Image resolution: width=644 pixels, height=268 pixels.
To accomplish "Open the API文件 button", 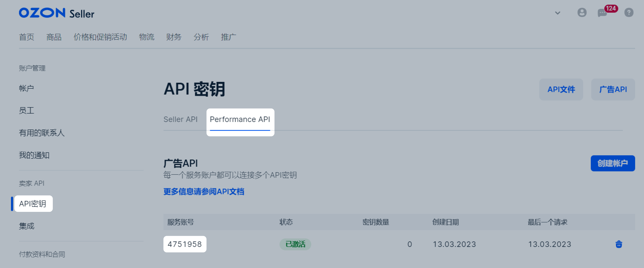I will [561, 89].
